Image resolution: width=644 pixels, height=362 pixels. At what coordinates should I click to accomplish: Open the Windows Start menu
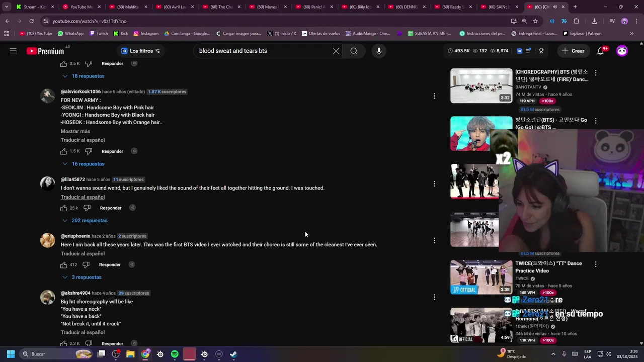pos(11,354)
